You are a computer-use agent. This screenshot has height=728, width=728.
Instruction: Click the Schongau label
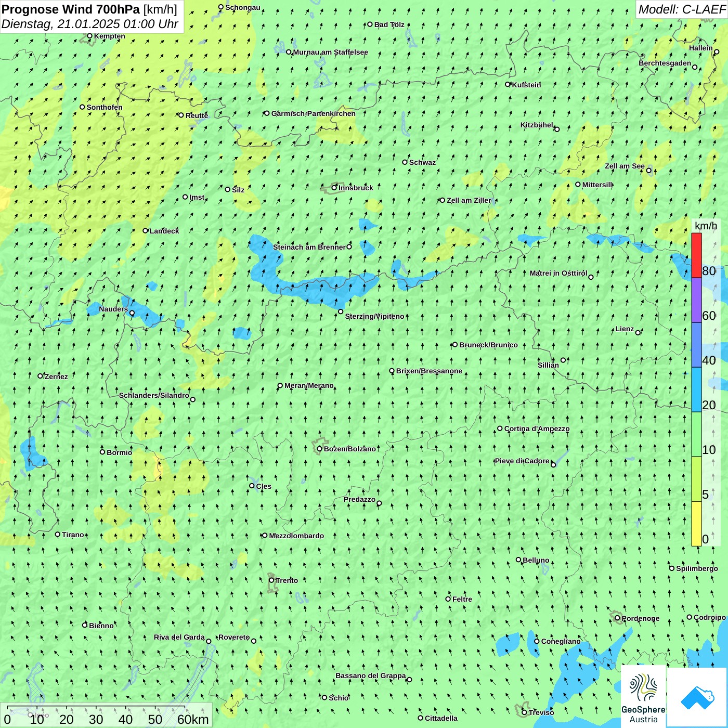243,7
